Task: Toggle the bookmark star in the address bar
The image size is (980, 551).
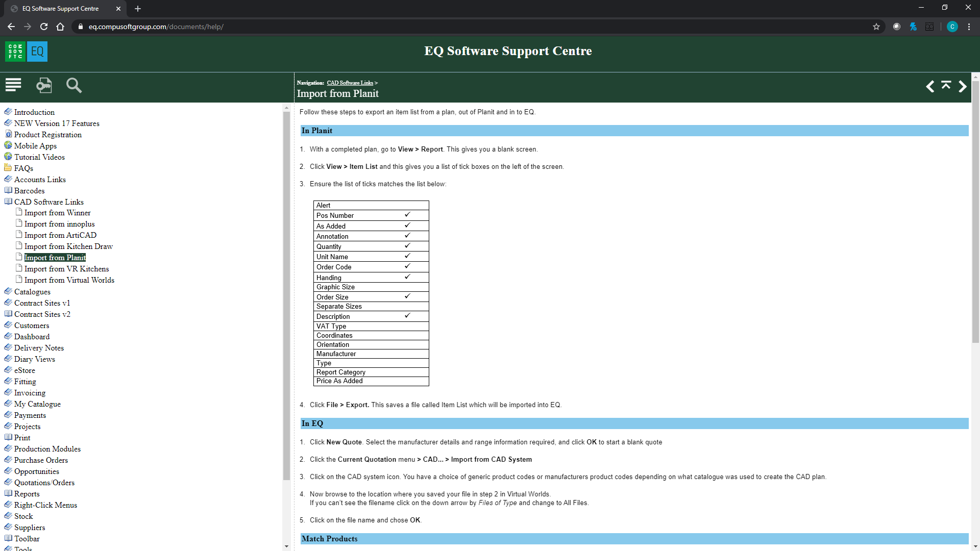Action: point(876,27)
